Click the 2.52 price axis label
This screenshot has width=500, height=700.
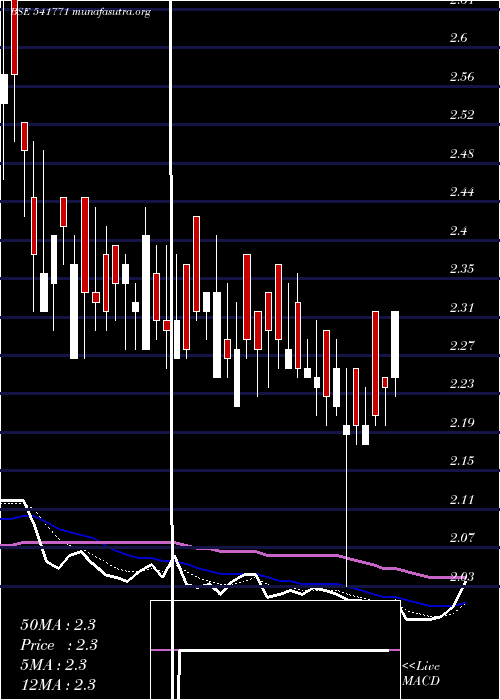(x=462, y=115)
